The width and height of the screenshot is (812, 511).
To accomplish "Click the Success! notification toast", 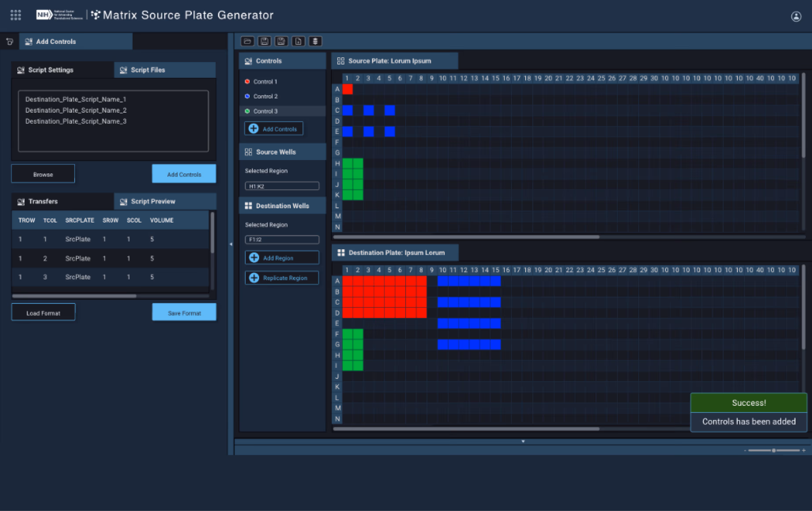I will pyautogui.click(x=749, y=412).
